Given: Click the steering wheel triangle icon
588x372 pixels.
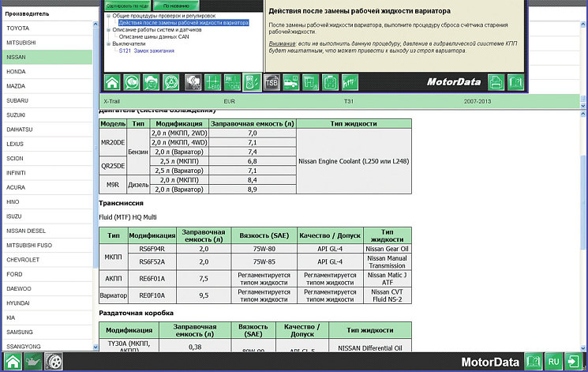Looking at the screenshot, I should click(x=170, y=82).
